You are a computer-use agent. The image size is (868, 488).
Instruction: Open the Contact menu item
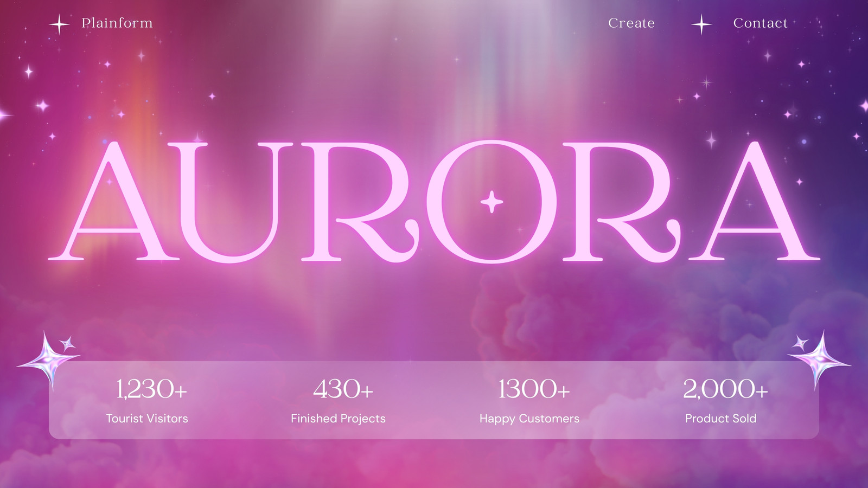tap(760, 23)
